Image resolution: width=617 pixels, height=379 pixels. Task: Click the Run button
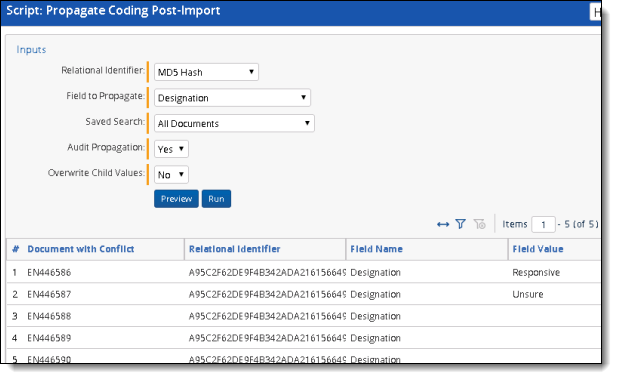click(x=216, y=199)
